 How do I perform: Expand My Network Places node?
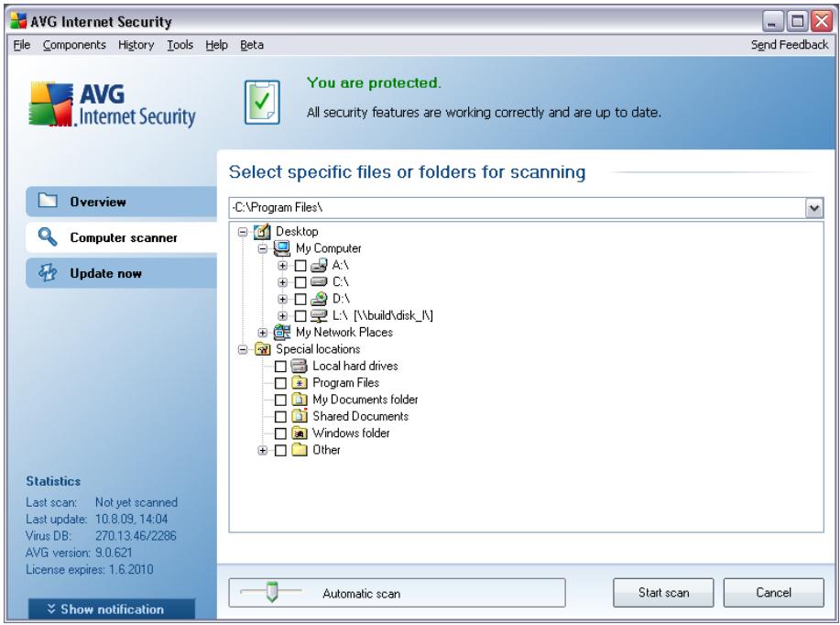263,333
